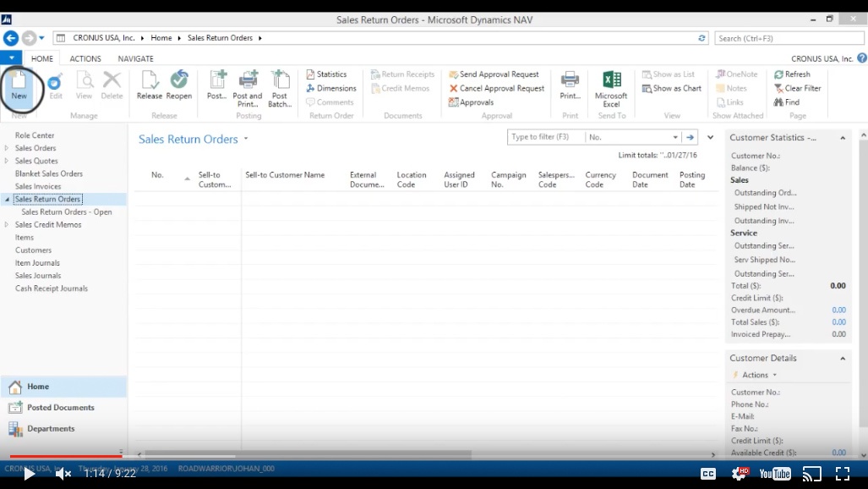868x489 pixels.
Task: Click the horizontal list scrollbar
Action: click(308, 454)
